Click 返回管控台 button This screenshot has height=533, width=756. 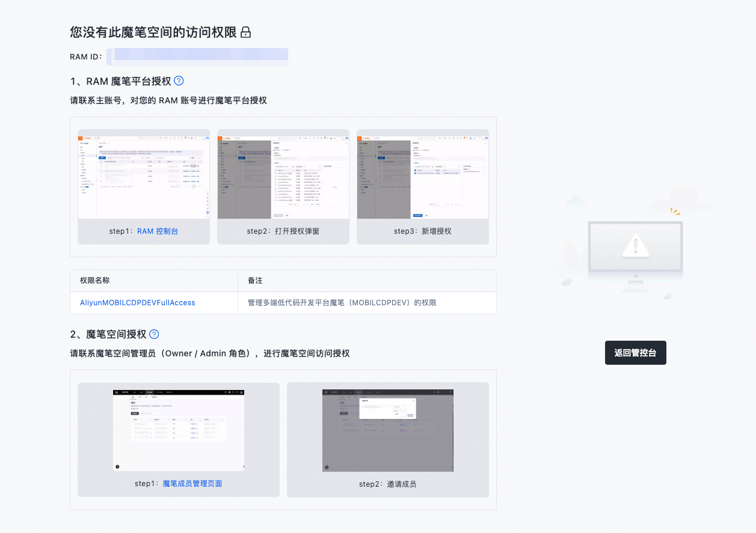tap(635, 353)
